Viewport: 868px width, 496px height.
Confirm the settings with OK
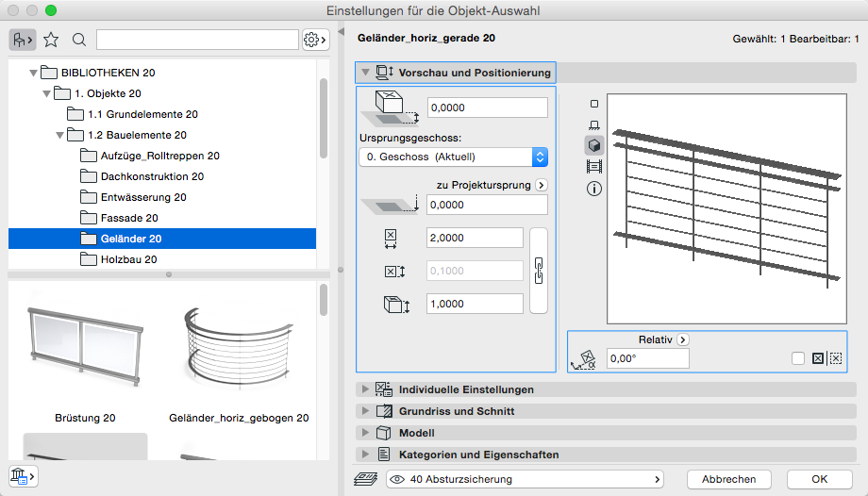pyautogui.click(x=819, y=479)
